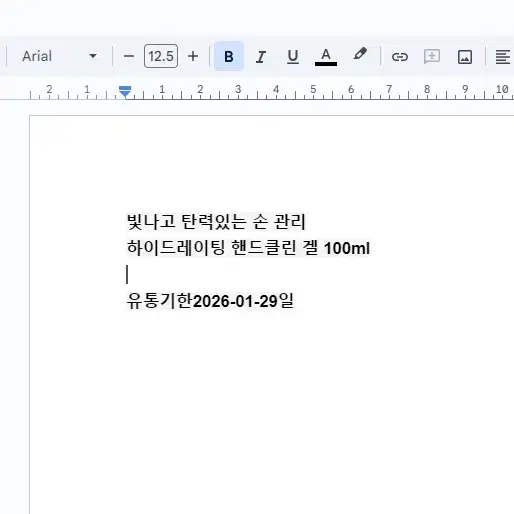The image size is (514, 514).
Task: Decrease font size with minus button
Action: point(129,56)
